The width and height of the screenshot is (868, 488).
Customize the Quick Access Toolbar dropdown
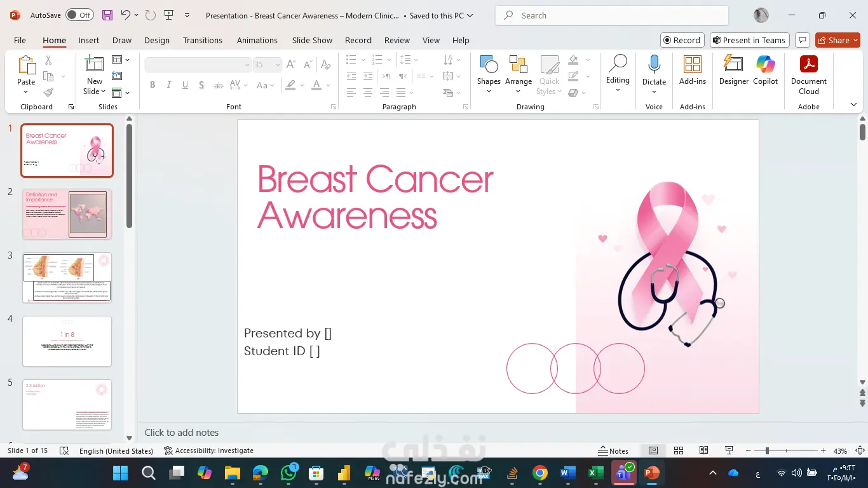(x=187, y=15)
